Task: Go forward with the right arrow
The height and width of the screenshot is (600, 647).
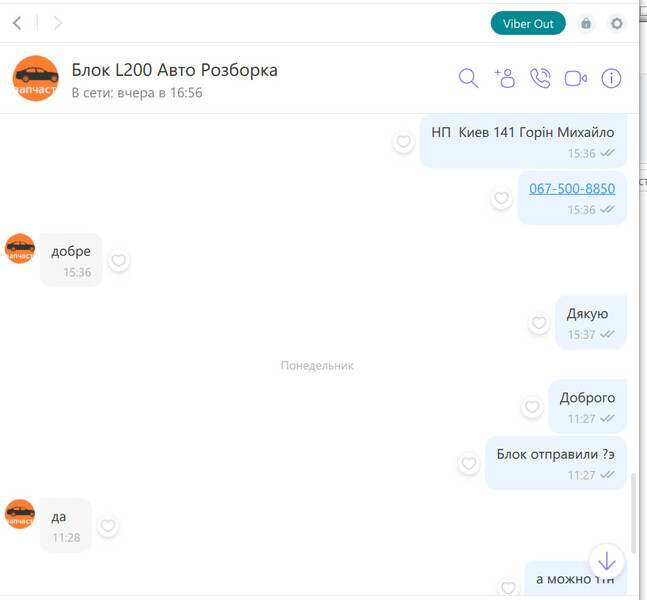Action: pos(58,23)
